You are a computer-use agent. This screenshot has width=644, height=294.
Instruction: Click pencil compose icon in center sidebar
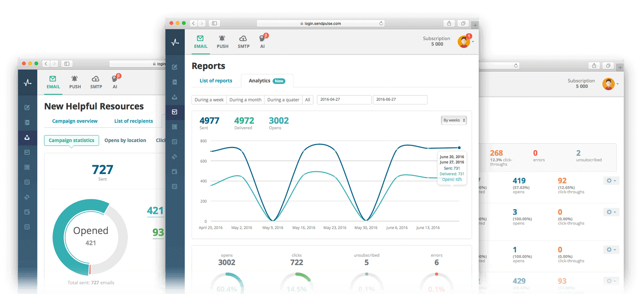pos(175,67)
